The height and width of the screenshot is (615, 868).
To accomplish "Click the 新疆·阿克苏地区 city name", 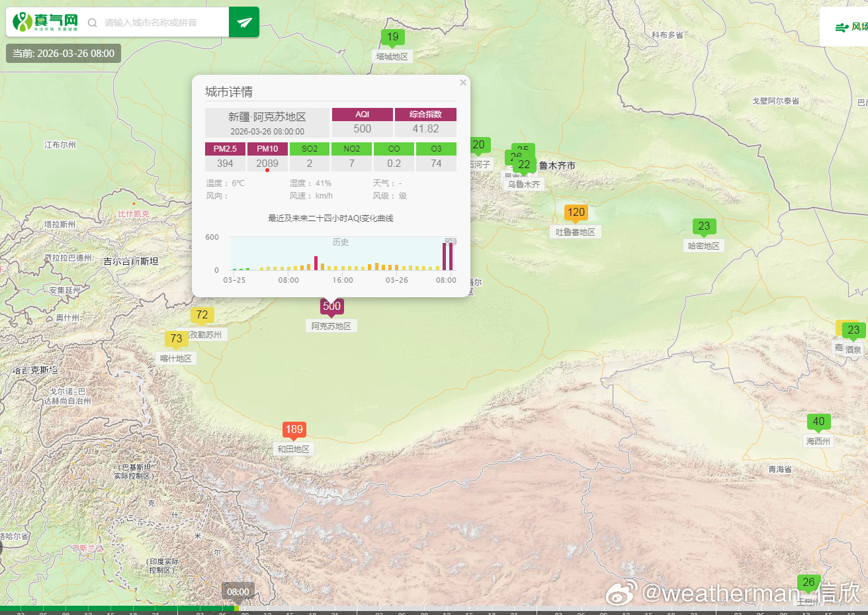I will click(x=267, y=117).
